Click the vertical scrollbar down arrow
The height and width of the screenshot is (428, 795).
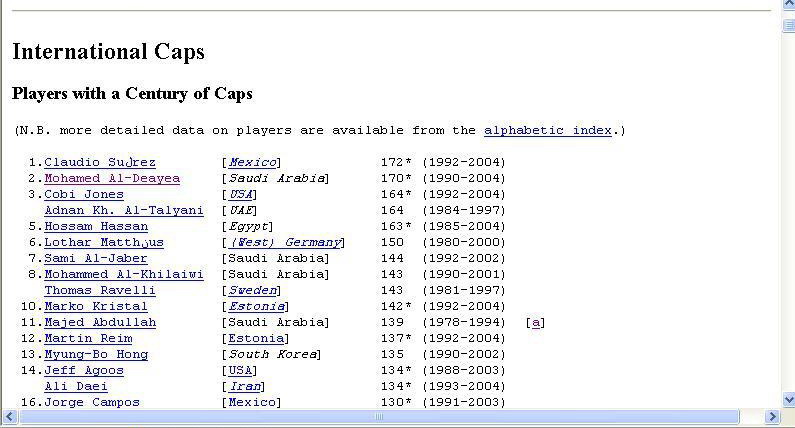pos(788,400)
